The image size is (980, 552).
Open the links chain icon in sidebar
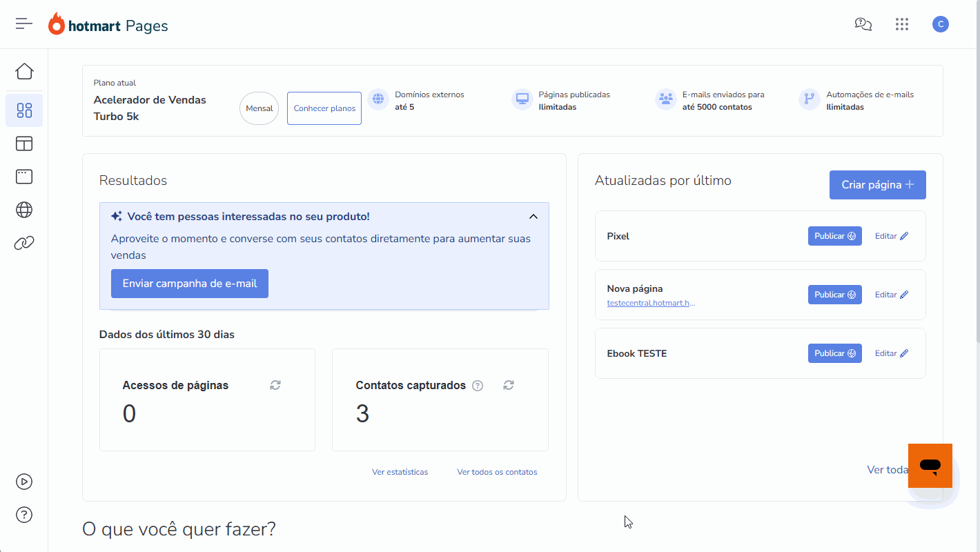point(24,243)
